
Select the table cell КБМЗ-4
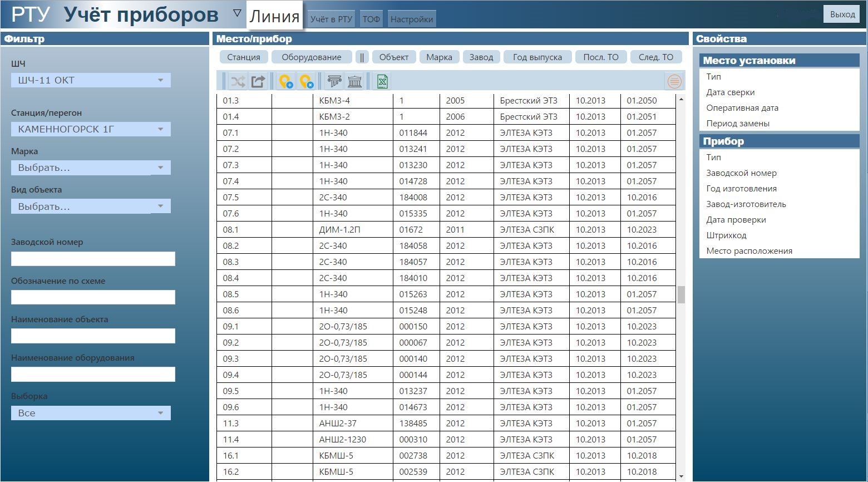tap(353, 101)
